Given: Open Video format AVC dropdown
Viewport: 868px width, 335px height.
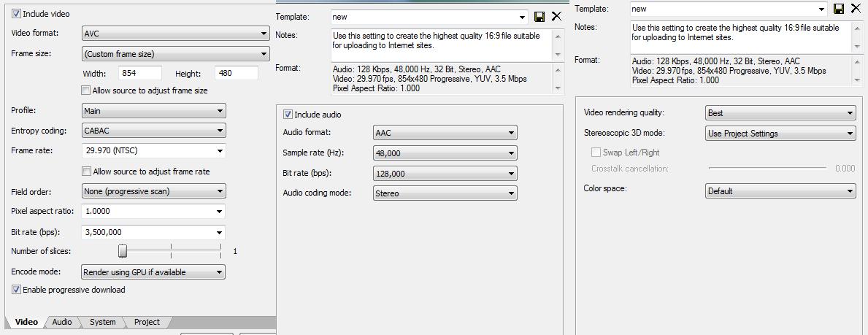Looking at the screenshot, I should (175, 34).
